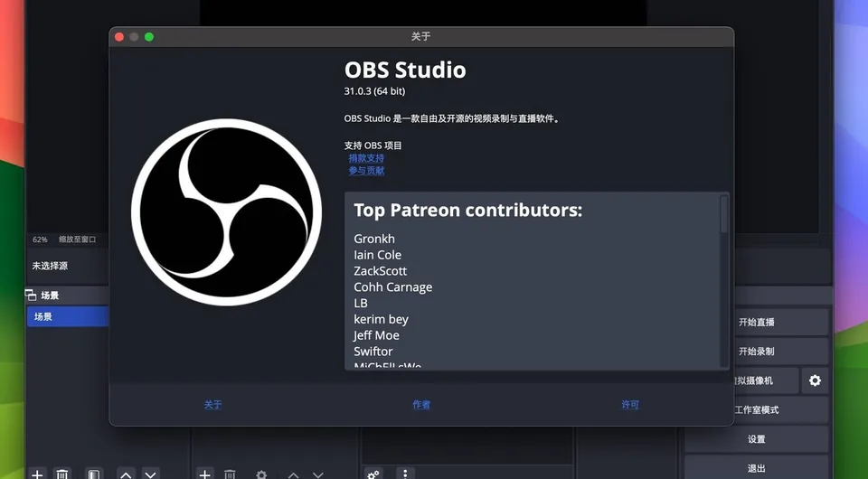Viewport: 868px width, 479px height.
Task: Switch to the 关于 section of the About dialog
Action: [x=212, y=405]
